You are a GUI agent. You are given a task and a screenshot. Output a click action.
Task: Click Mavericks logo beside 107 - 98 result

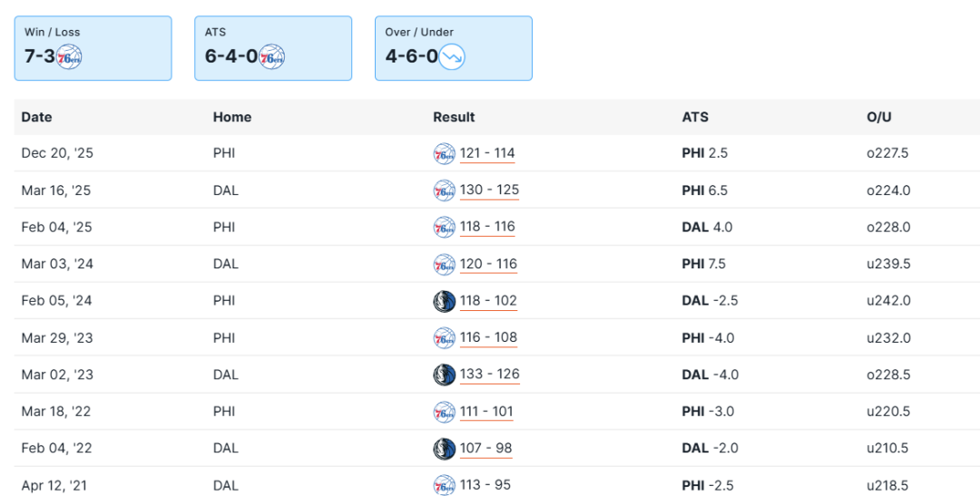pyautogui.click(x=444, y=448)
